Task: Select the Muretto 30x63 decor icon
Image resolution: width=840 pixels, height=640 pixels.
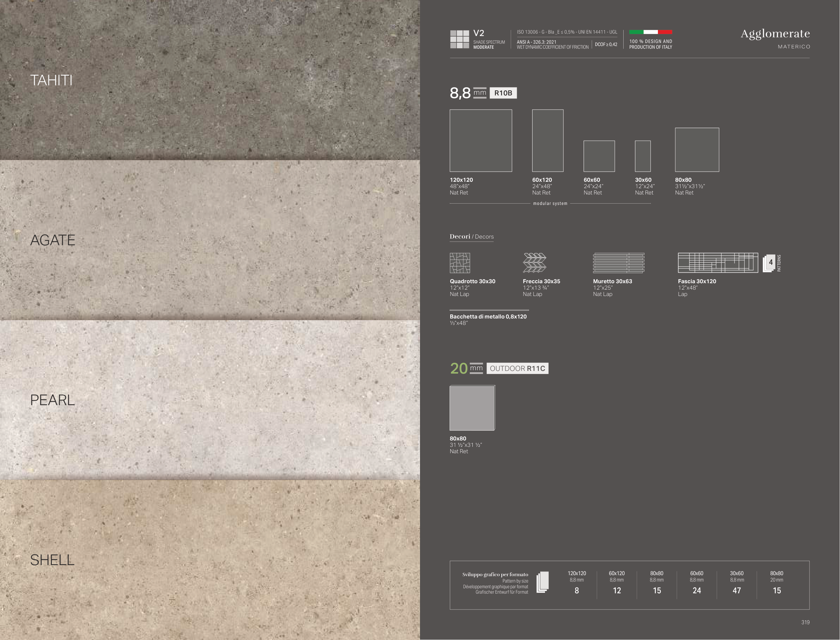Action: [x=619, y=263]
